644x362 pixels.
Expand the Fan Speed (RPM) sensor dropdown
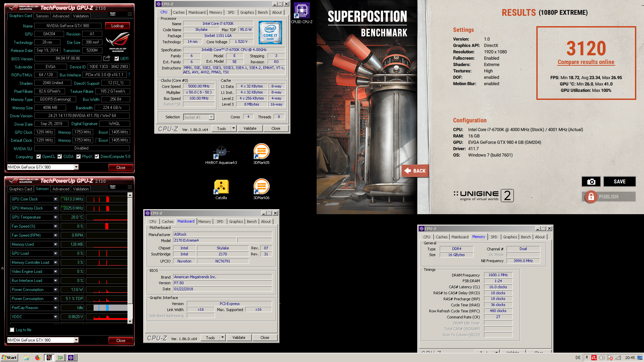click(55, 235)
